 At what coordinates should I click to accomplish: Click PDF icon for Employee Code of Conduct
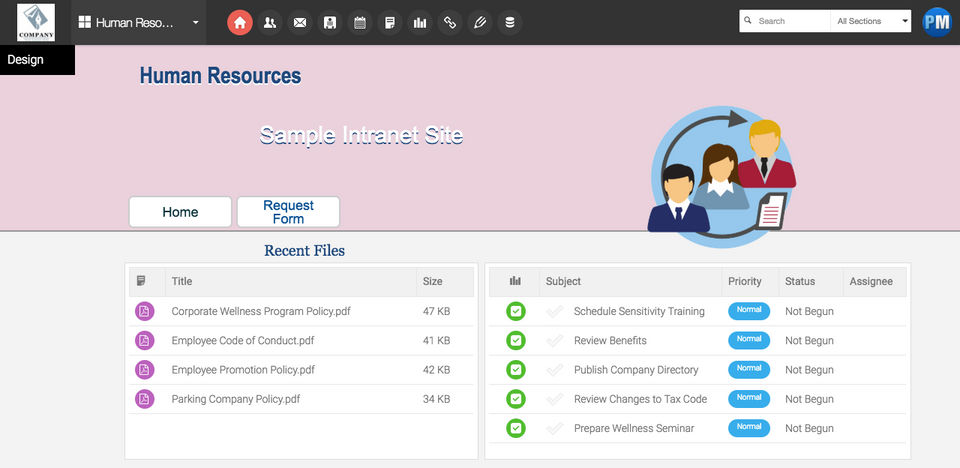pos(144,341)
